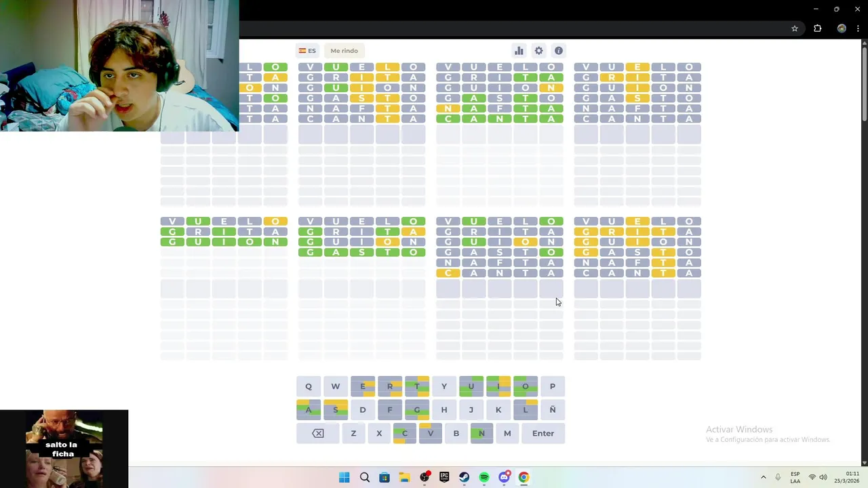Screen dimensions: 868x488
Task: Tap the D key on the keyboard
Action: [x=363, y=409]
